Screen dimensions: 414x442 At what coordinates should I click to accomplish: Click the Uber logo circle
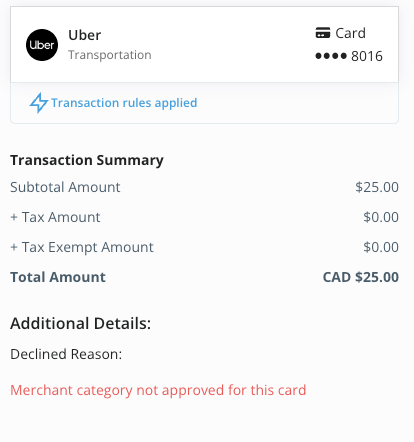(x=42, y=45)
